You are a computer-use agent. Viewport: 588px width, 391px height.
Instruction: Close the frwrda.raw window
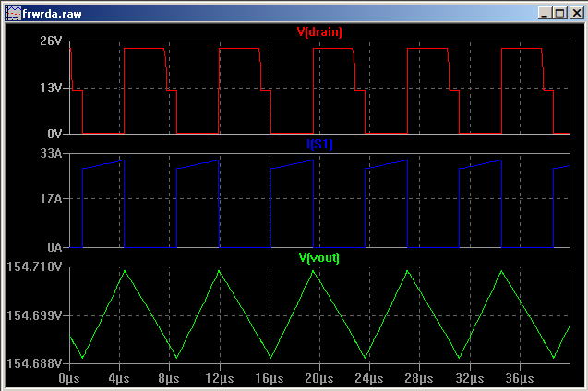pyautogui.click(x=576, y=14)
